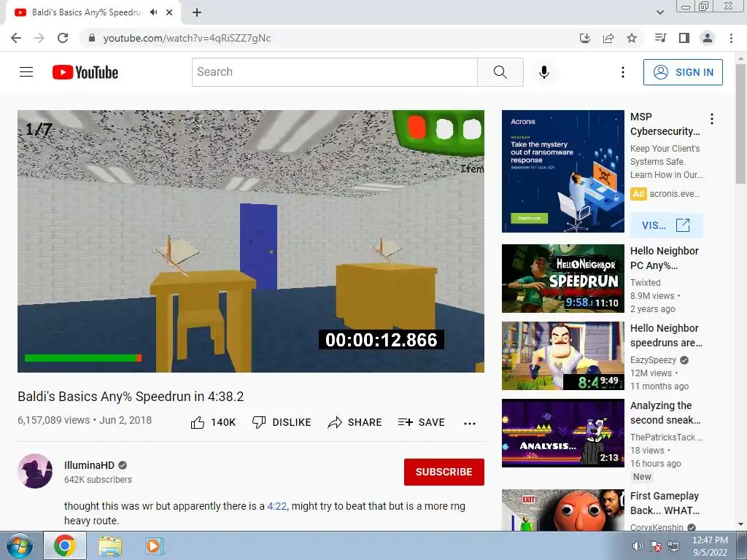Open the EazySpeezy channel name

pyautogui.click(x=653, y=360)
